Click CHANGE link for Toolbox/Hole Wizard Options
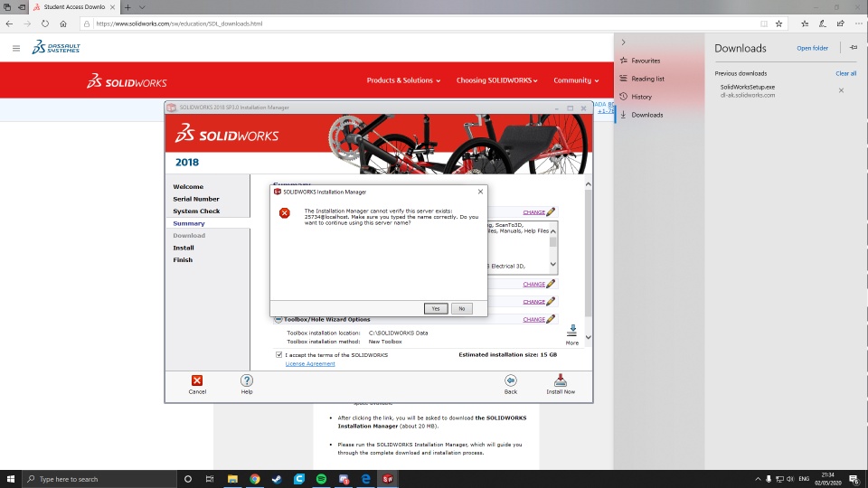This screenshot has width=868, height=488. (x=533, y=319)
